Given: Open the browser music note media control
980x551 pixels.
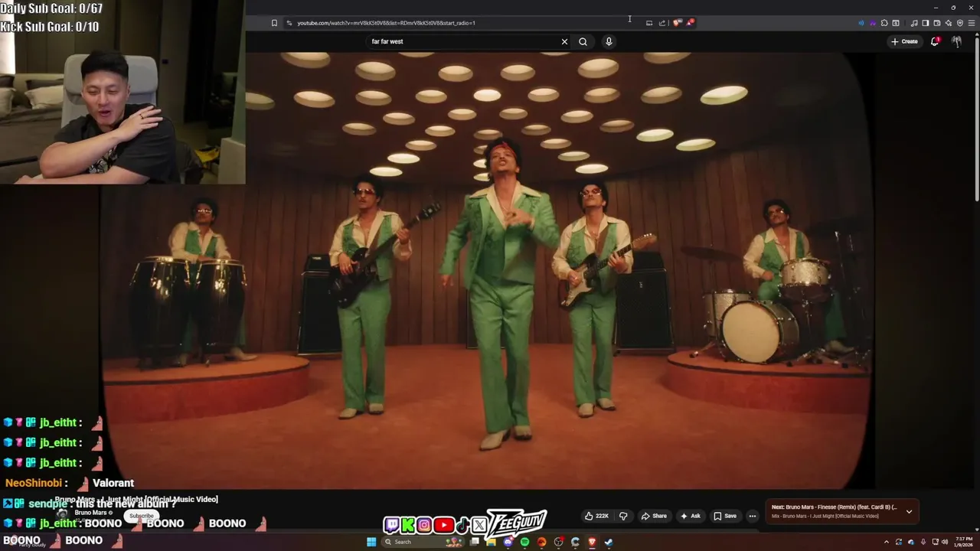Looking at the screenshot, I should 914,23.
